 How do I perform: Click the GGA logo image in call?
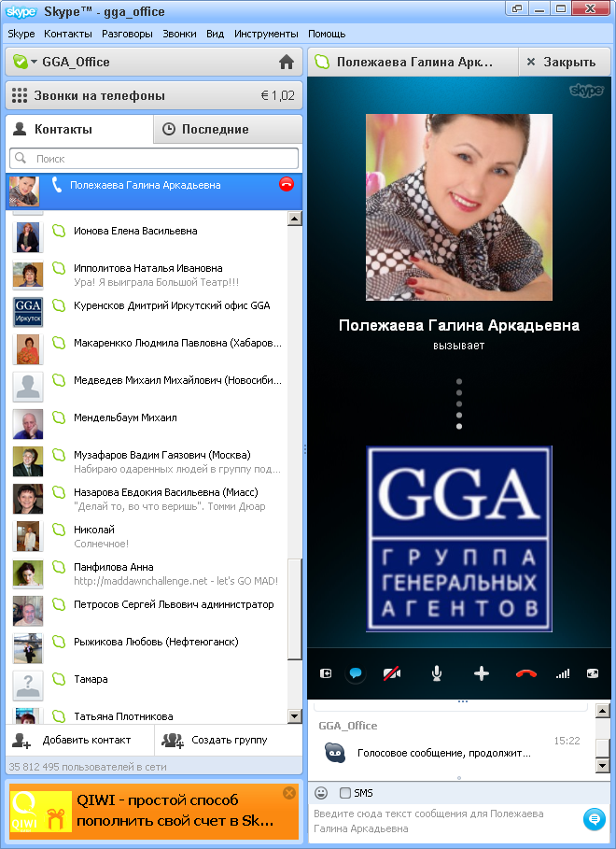(459, 539)
